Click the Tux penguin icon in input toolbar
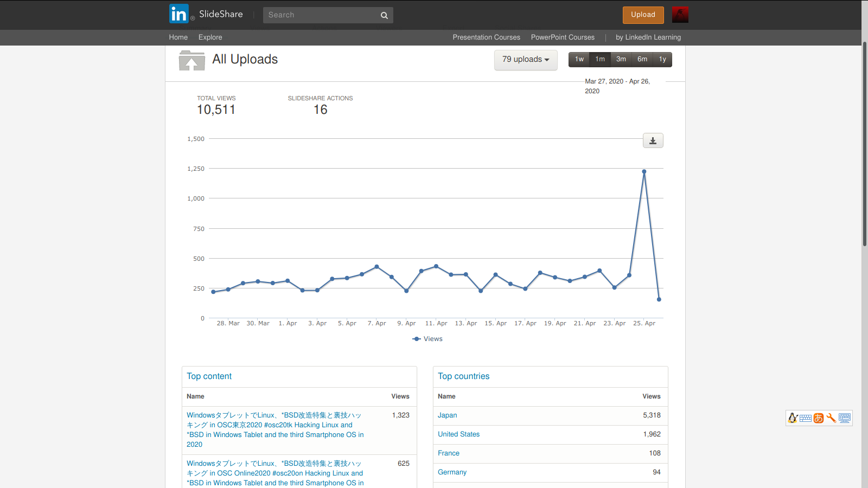 click(x=793, y=418)
